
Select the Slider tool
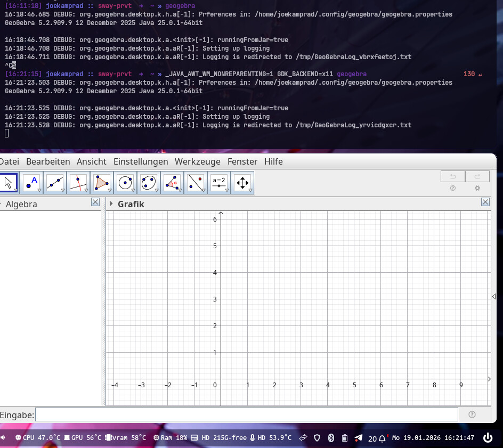pyautogui.click(x=219, y=183)
